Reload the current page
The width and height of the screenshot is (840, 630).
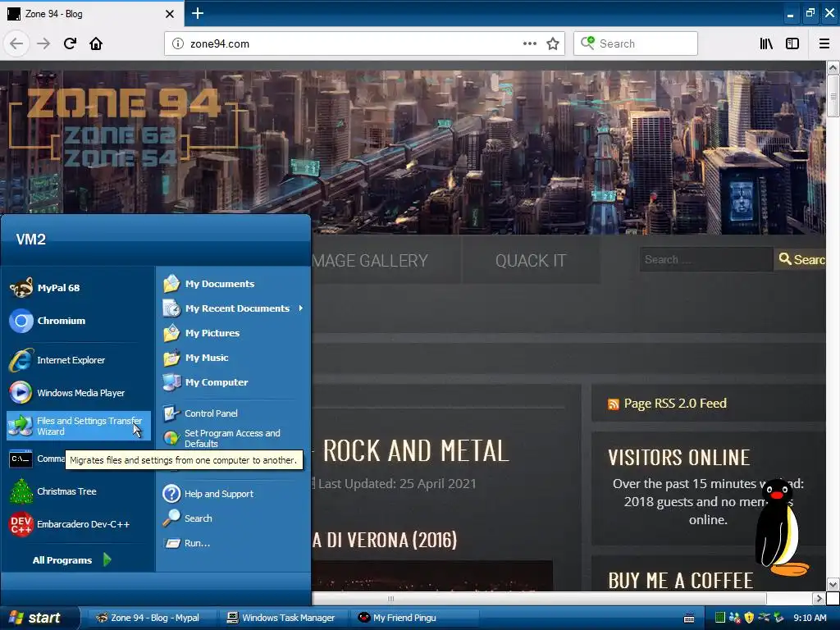point(70,43)
